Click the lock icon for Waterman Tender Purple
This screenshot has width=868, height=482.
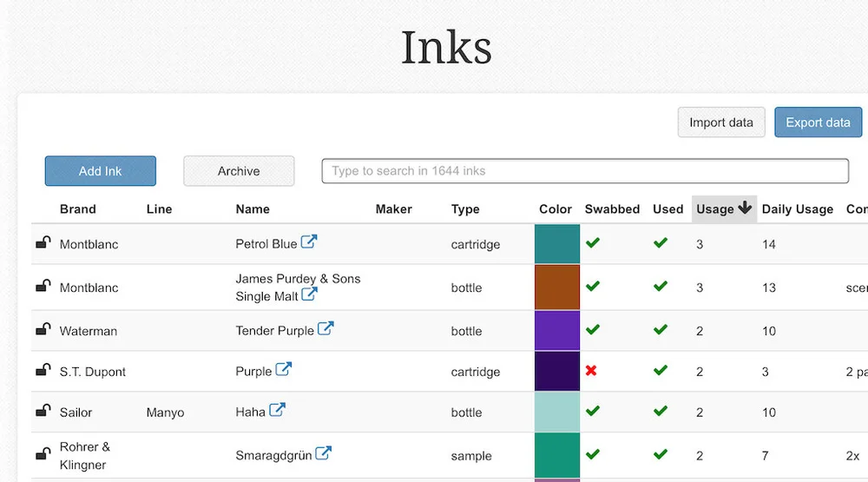pyautogui.click(x=43, y=329)
